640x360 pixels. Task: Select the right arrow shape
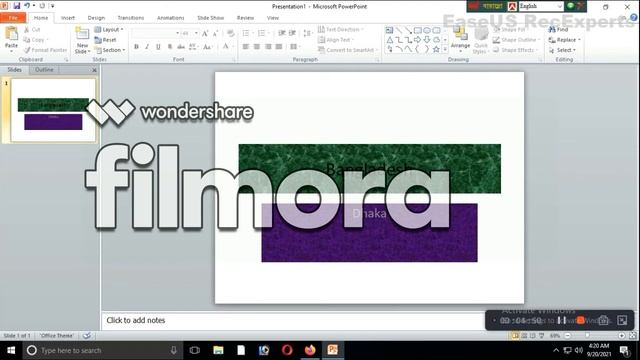click(417, 40)
